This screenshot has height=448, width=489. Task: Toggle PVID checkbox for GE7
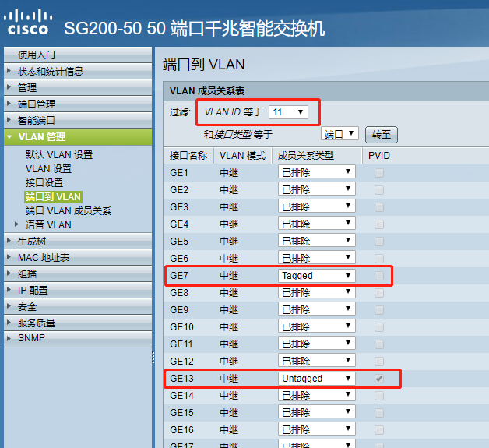379,276
